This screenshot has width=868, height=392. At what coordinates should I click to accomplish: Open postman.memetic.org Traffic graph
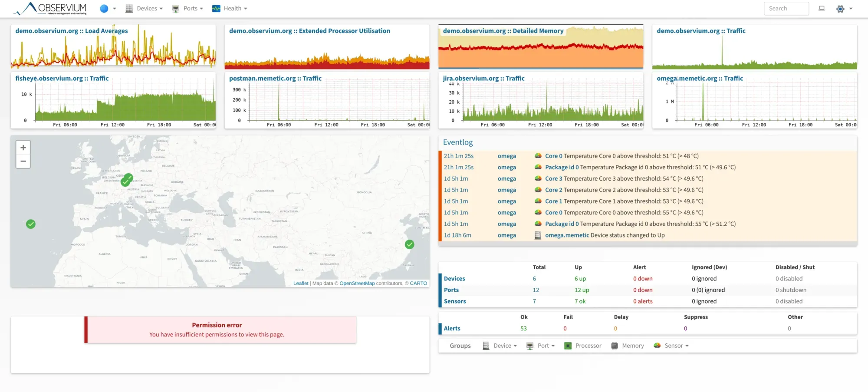[x=327, y=100]
